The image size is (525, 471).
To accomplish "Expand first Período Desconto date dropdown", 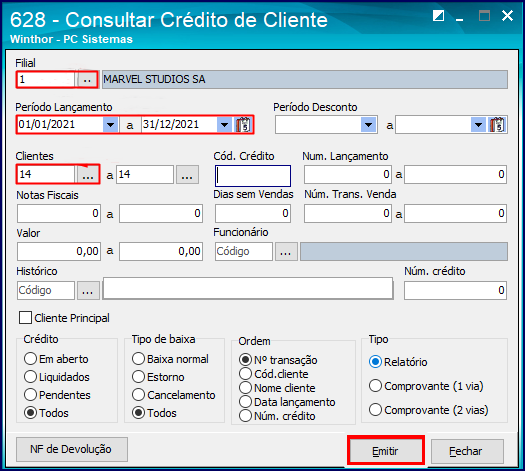I will (369, 125).
